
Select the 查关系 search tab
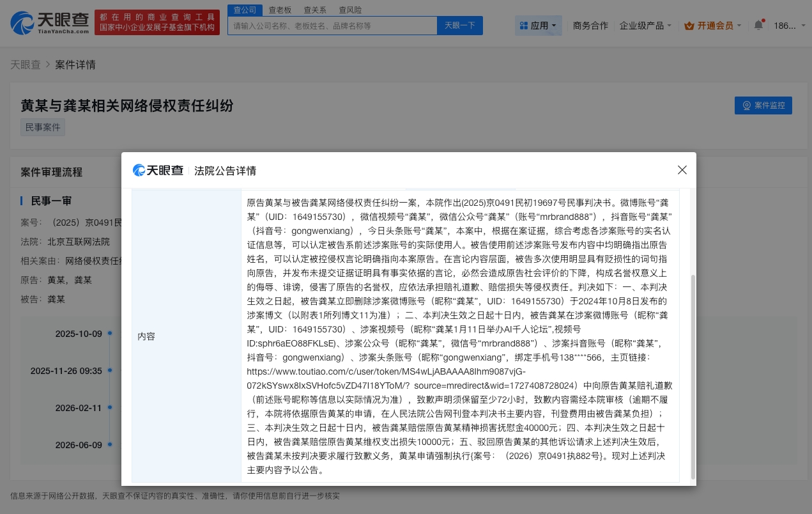pyautogui.click(x=315, y=10)
